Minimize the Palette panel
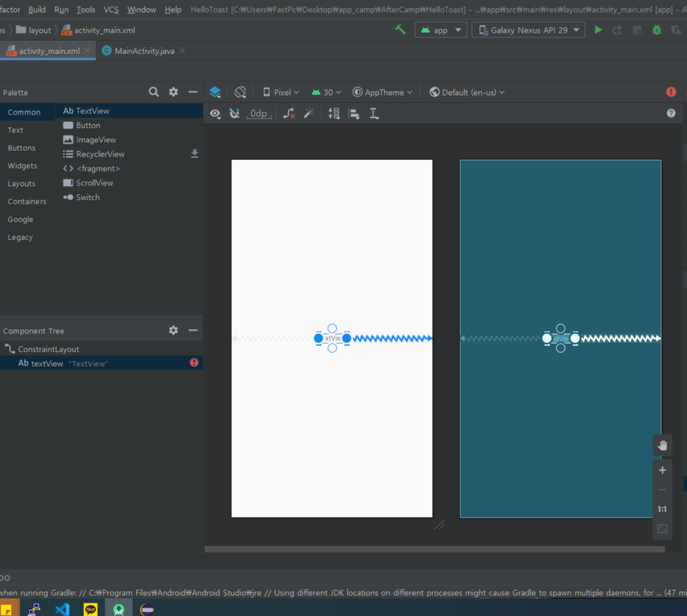The image size is (687, 616). (193, 92)
